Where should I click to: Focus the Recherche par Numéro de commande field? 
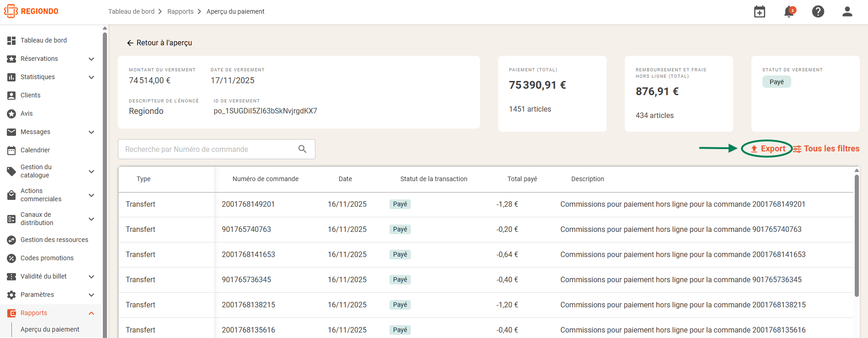point(217,149)
